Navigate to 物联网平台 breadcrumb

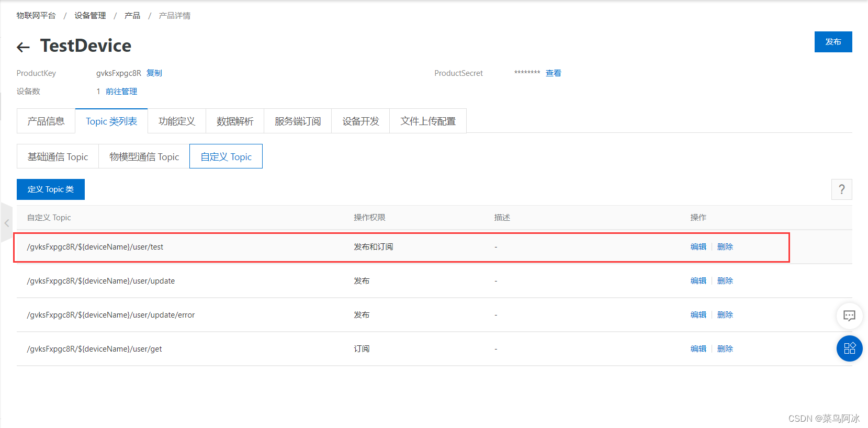coord(36,16)
